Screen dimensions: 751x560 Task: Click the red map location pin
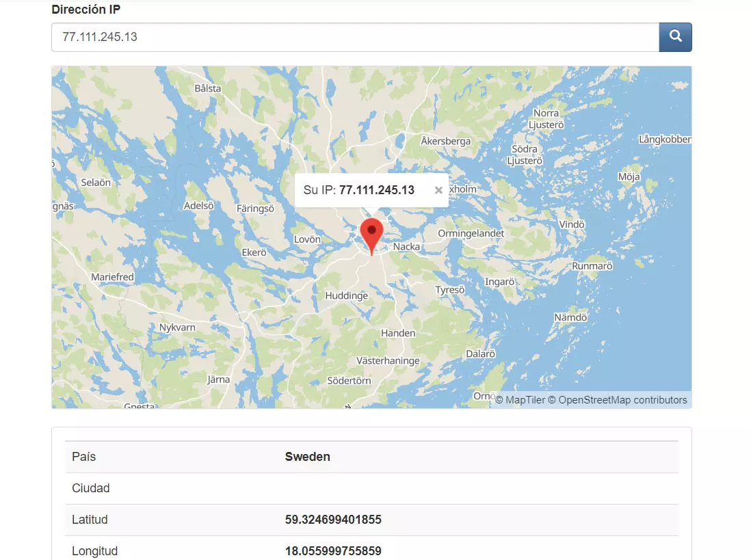click(x=371, y=235)
